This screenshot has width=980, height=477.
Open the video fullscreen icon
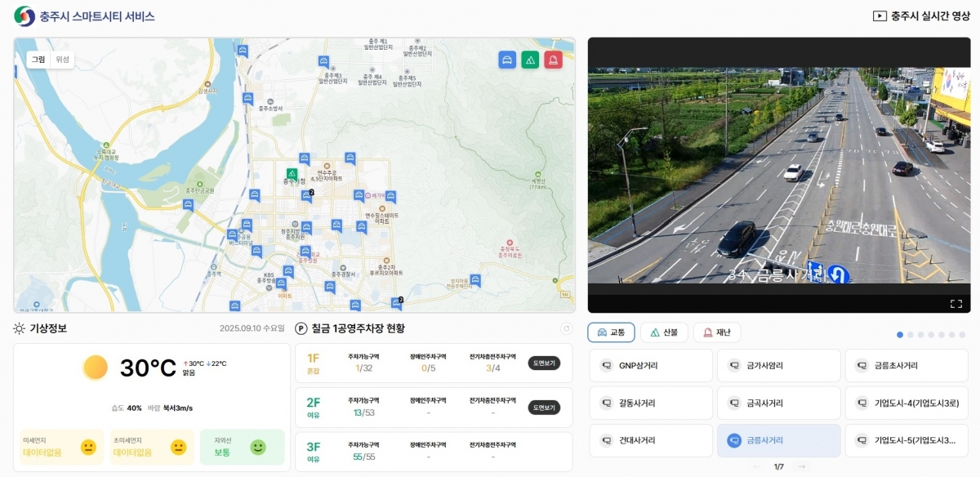(955, 304)
